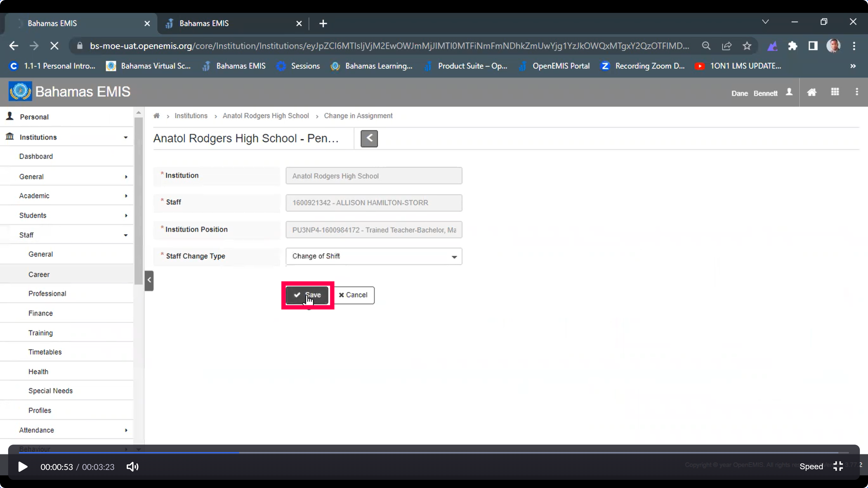Click the browser forward arrow
The image size is (868, 488).
[x=34, y=46]
